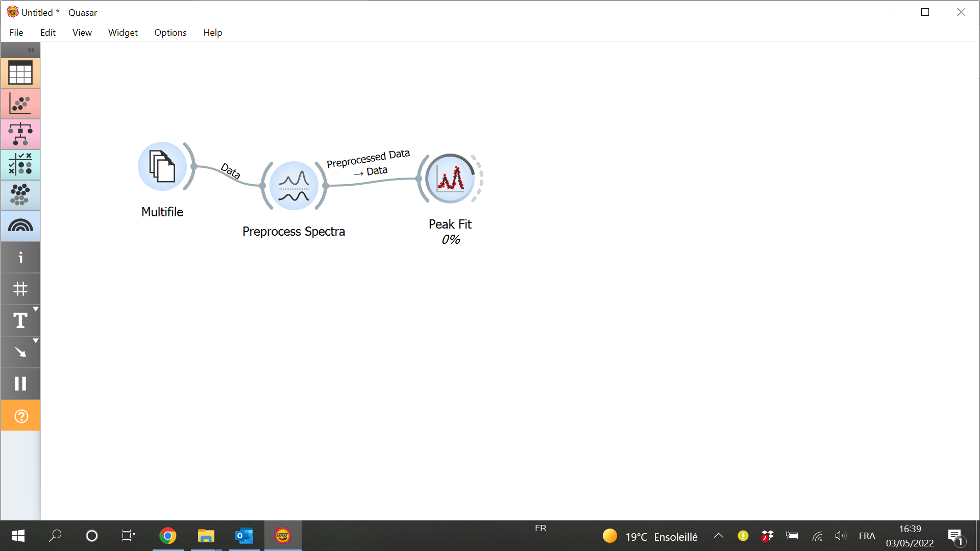Open the Help button in sidebar

coord(20,415)
